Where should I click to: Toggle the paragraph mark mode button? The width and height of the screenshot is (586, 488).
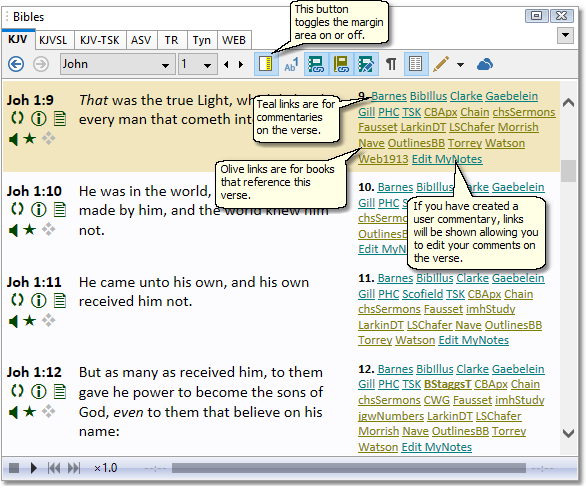(391, 64)
